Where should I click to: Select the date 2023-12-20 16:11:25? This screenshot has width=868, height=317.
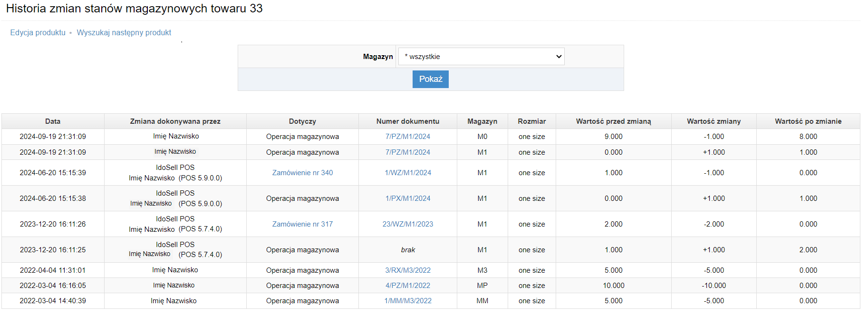[53, 250]
